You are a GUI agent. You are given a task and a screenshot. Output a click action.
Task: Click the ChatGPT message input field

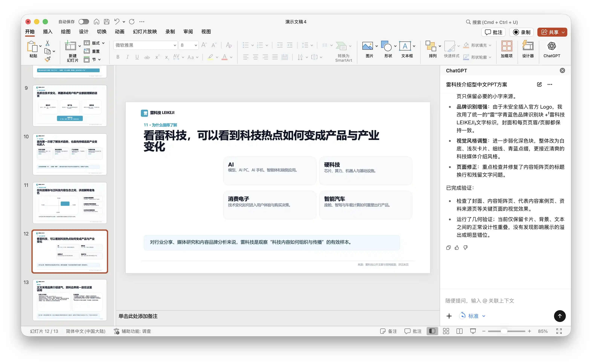point(505,300)
